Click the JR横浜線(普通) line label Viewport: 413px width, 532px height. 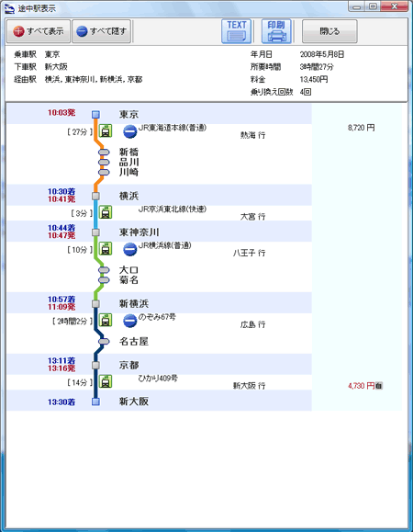click(165, 245)
